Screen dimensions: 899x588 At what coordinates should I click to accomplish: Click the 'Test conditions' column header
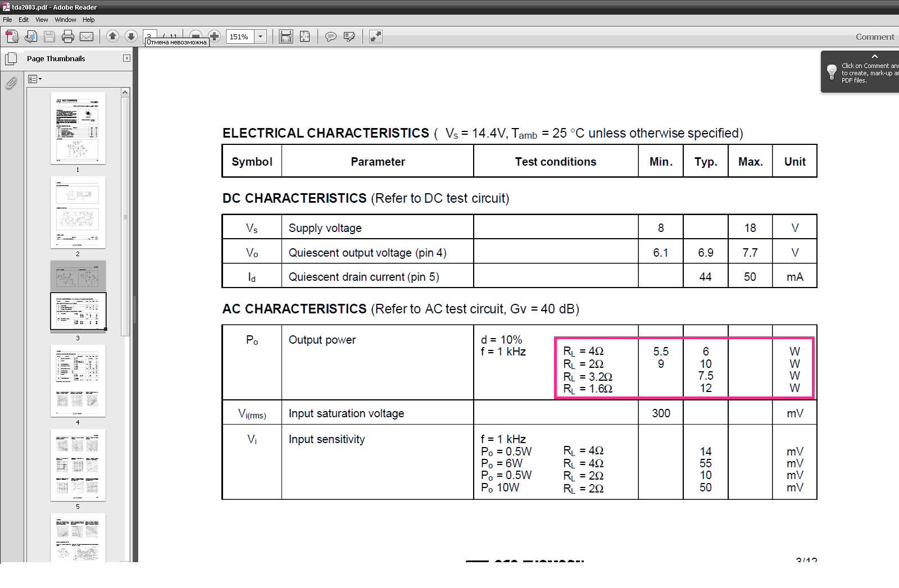pyautogui.click(x=556, y=162)
